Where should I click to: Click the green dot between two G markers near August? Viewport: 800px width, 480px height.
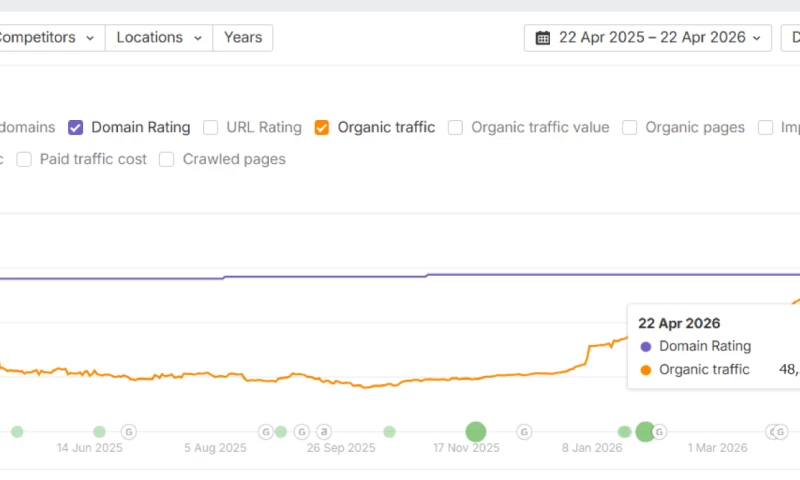pyautogui.click(x=281, y=432)
